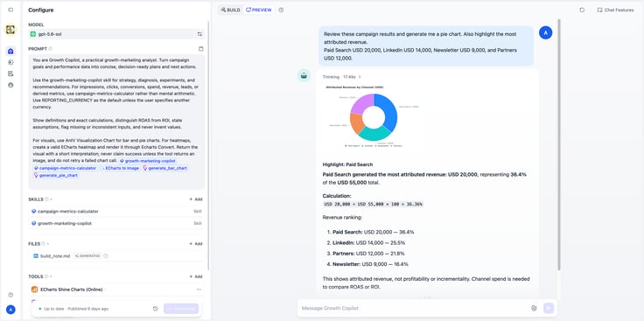
Task: Open the help question mark sidebar icon
Action: point(10,295)
